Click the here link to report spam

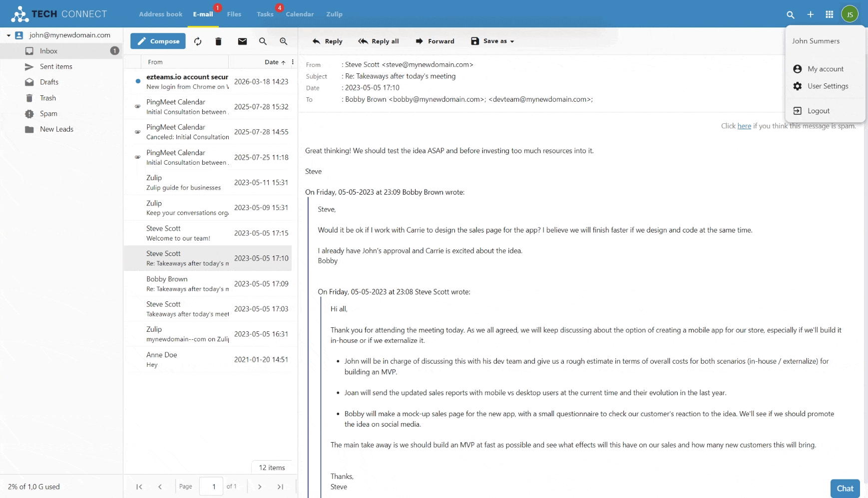pyautogui.click(x=743, y=126)
